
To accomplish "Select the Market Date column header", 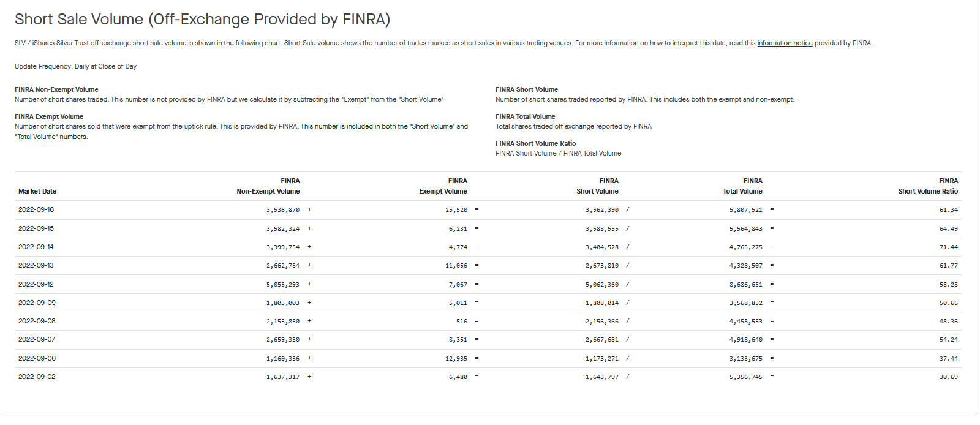I will tap(37, 191).
